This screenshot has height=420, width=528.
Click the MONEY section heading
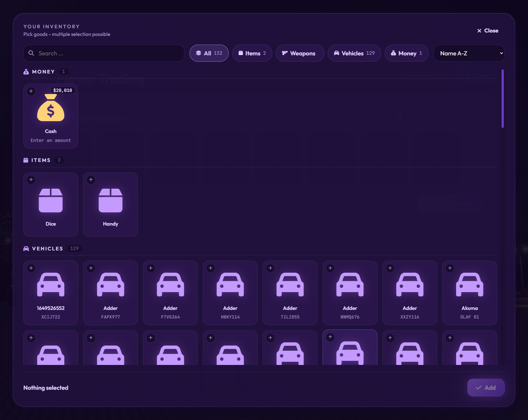[43, 72]
